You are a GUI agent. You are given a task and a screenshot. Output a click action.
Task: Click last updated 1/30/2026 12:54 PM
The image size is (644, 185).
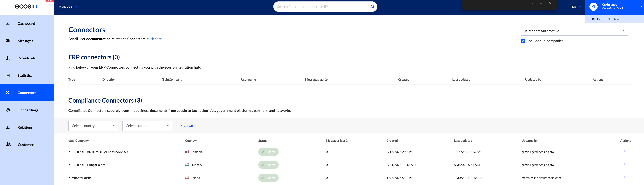tap(469, 178)
